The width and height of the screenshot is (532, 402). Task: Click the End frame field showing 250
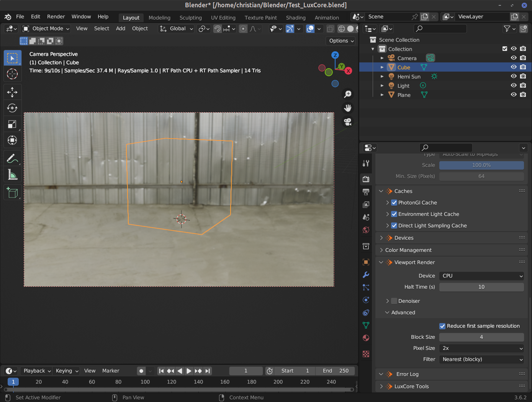[335, 371]
